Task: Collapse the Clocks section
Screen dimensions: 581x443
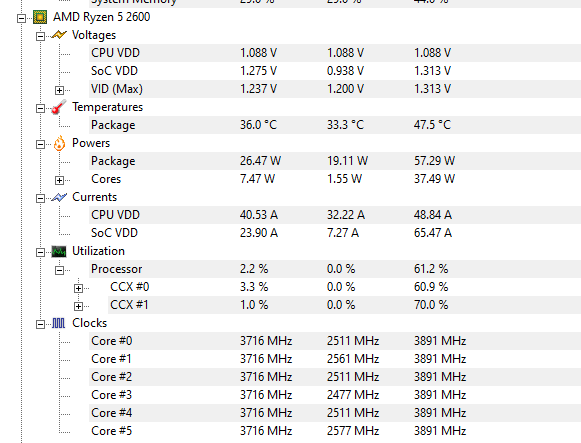Action: pyautogui.click(x=40, y=324)
